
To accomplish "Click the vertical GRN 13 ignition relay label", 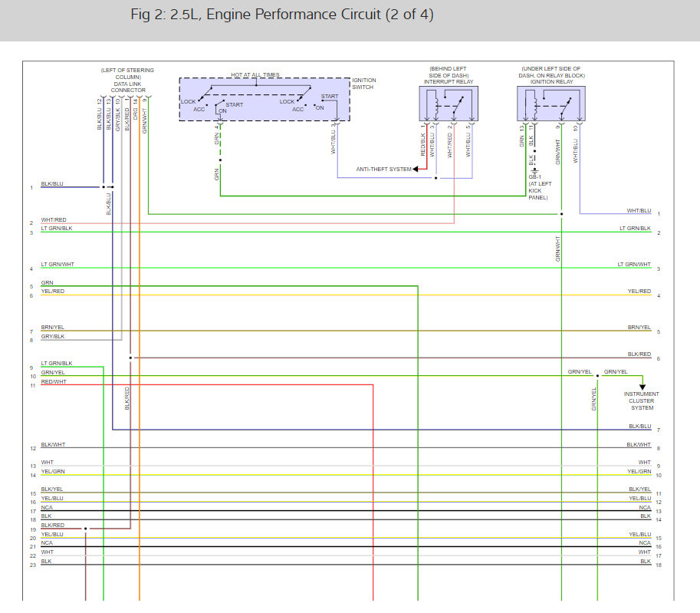I will click(x=521, y=137).
